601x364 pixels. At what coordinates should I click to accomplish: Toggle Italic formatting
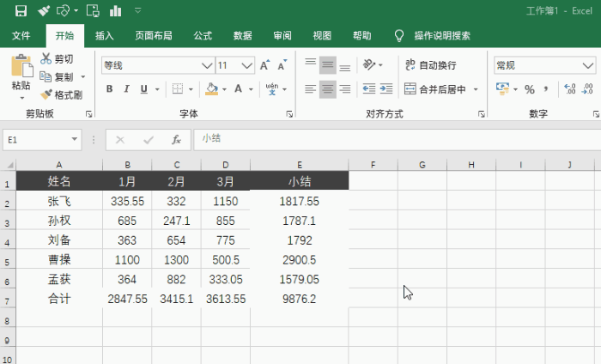(x=126, y=89)
